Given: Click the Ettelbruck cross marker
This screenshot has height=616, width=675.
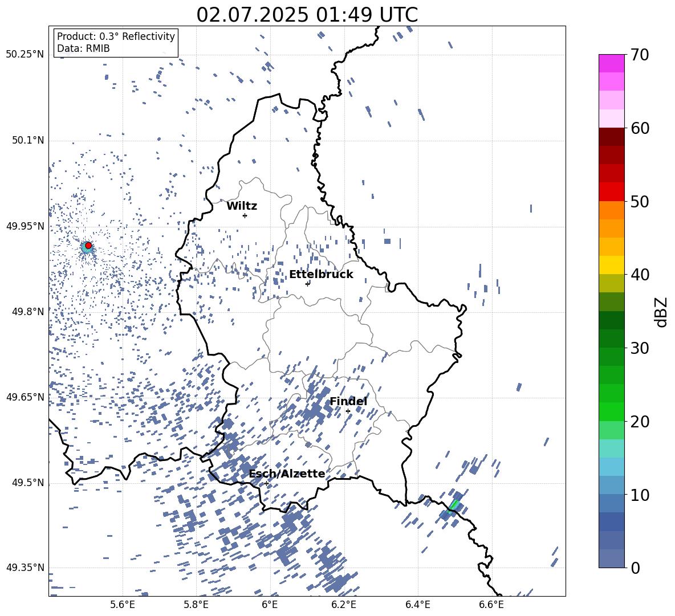Looking at the screenshot, I should tap(307, 284).
